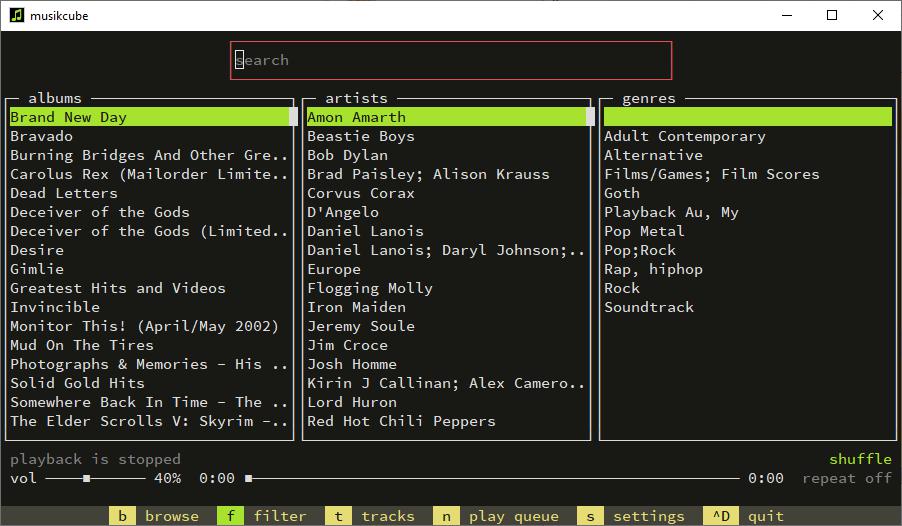Select album Bravado
The width and height of the screenshot is (902, 526).
tap(149, 136)
